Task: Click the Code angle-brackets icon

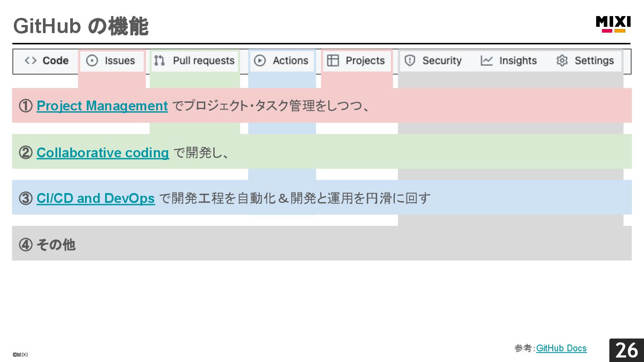Action: (30, 61)
